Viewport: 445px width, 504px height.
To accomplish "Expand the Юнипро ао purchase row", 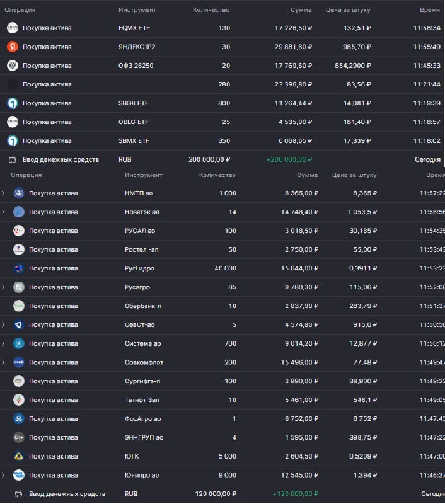I will coord(3,475).
